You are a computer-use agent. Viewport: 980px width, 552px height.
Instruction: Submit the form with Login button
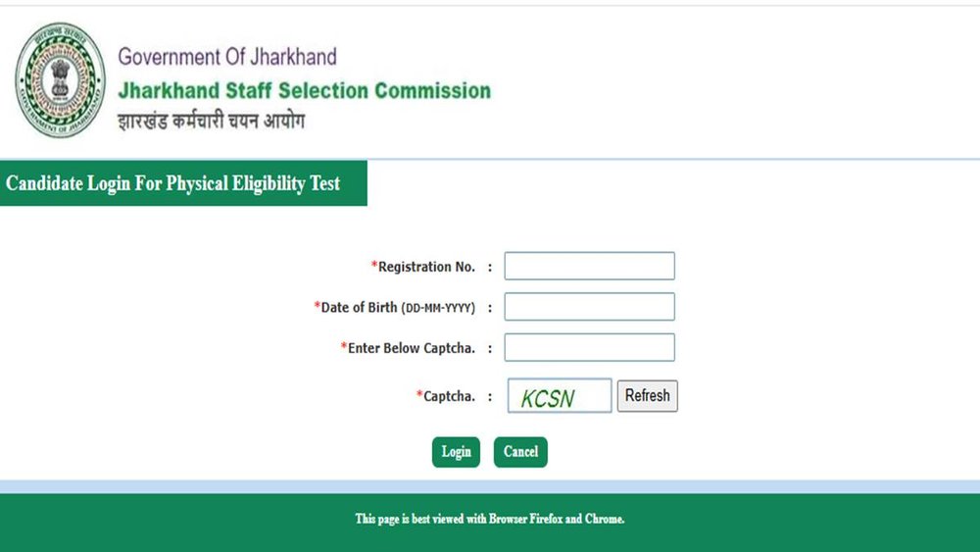click(456, 452)
